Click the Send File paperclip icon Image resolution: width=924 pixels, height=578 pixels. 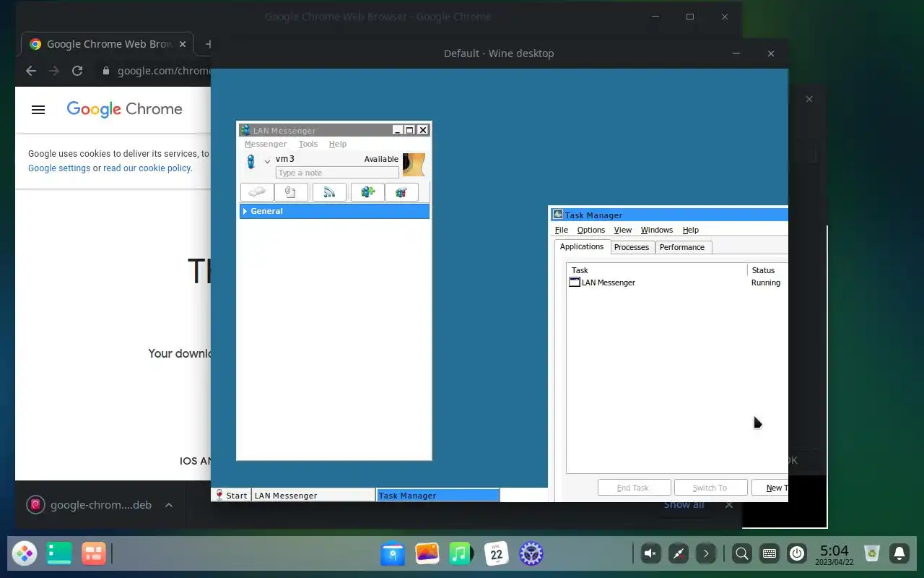(290, 192)
